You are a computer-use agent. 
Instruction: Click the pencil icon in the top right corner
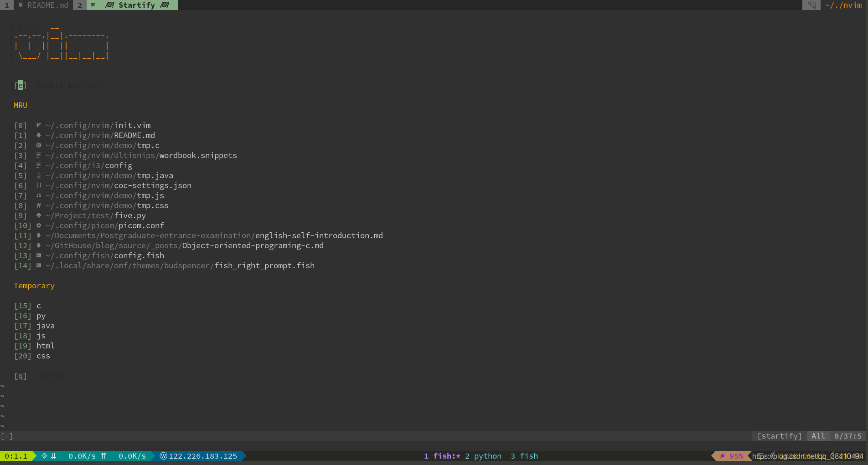click(x=812, y=5)
